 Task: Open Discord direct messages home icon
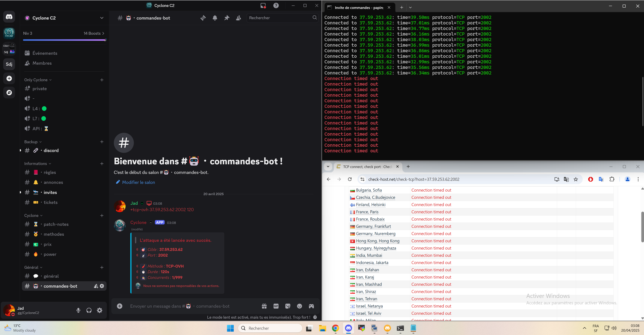click(x=9, y=17)
